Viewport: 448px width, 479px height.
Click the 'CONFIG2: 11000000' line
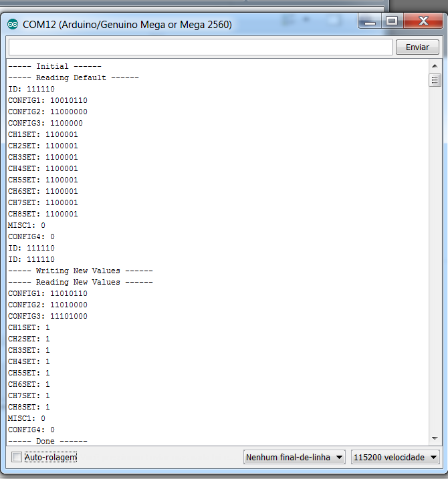coord(47,112)
